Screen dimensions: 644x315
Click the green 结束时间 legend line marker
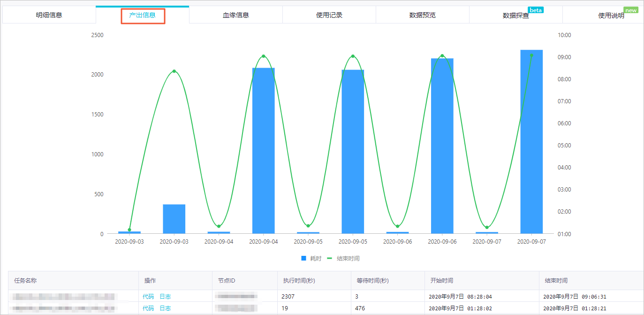330,259
